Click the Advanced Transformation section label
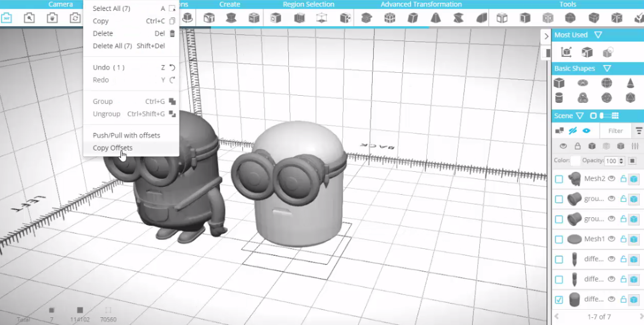644x325 pixels. pyautogui.click(x=421, y=4)
